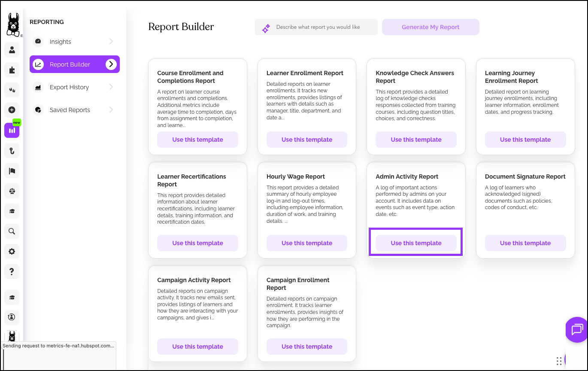Open the purple chat bubble widget
Viewport: 588px width, 371px height.
click(577, 330)
